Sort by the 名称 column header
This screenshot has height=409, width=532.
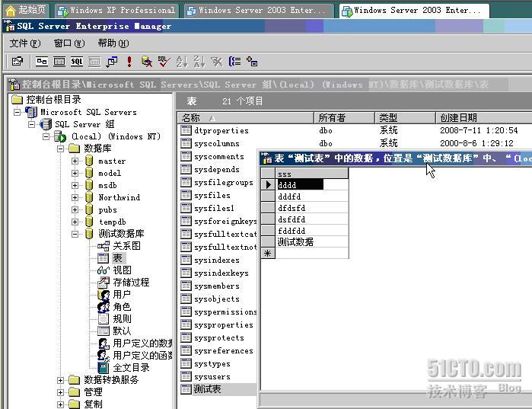[x=245, y=118]
